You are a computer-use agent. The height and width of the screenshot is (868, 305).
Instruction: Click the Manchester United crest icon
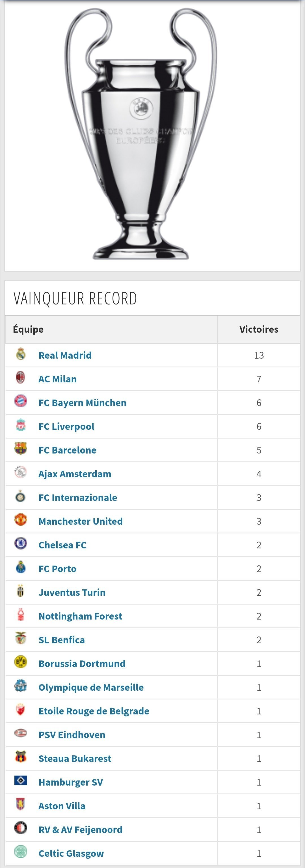click(21, 520)
